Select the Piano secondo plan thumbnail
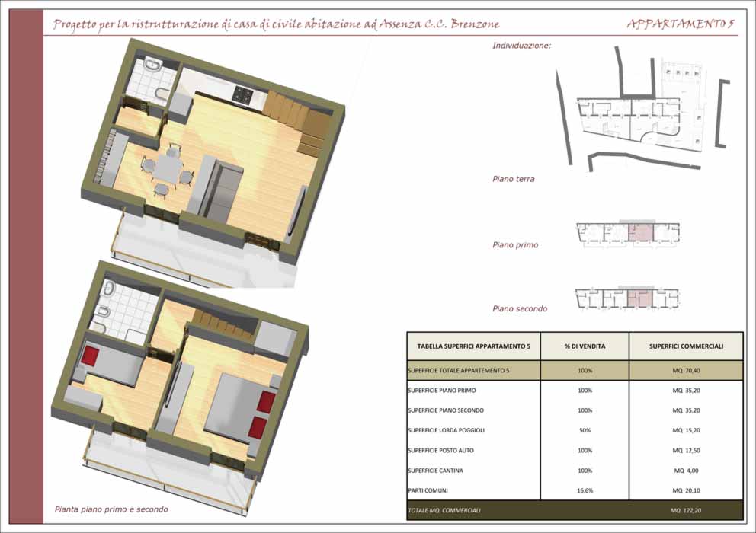The image size is (756, 533). tap(628, 298)
